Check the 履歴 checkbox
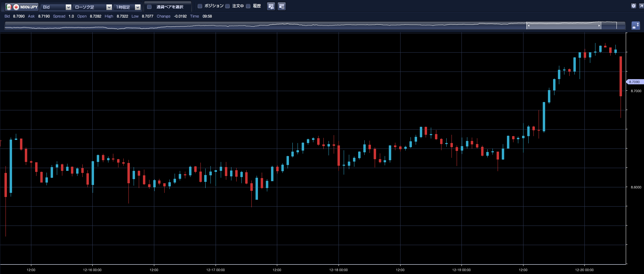This screenshot has height=274, width=644. 248,6
